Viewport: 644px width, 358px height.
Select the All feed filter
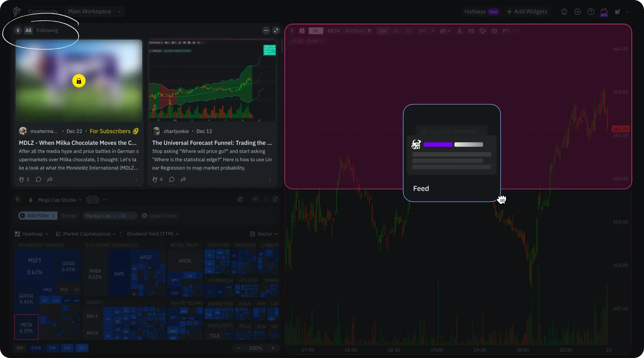tap(28, 30)
